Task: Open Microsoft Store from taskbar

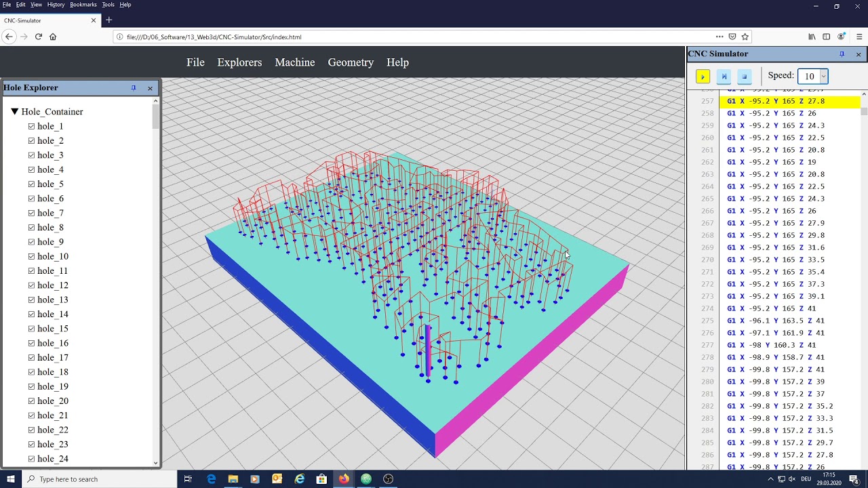Action: [x=321, y=479]
